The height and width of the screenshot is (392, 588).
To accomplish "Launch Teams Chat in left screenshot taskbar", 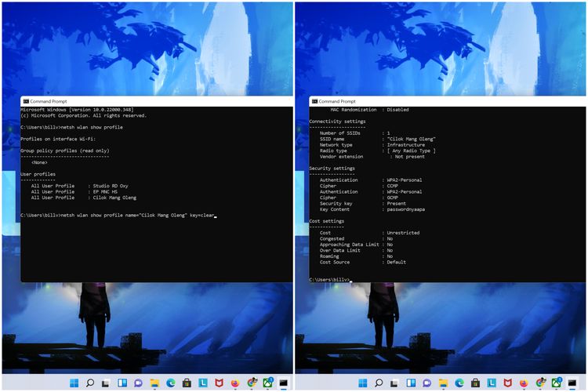I will 138,383.
